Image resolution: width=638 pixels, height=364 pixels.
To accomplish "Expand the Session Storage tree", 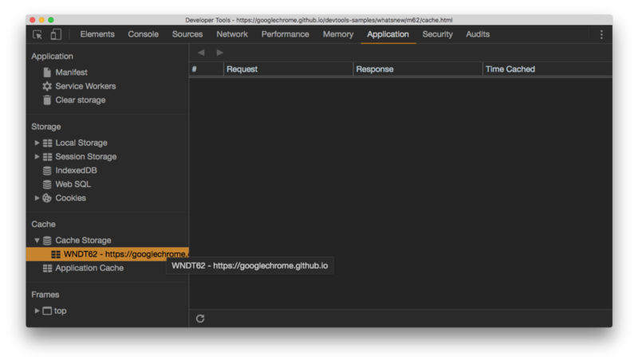I will click(x=37, y=157).
